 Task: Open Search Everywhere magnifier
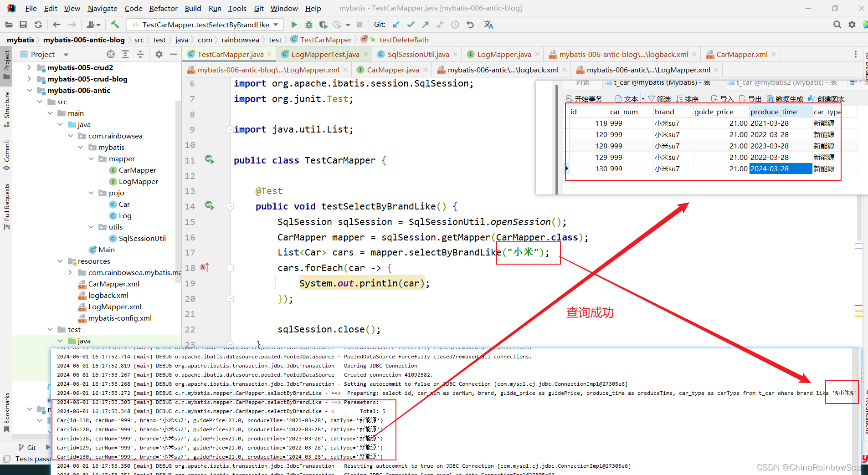(837, 25)
